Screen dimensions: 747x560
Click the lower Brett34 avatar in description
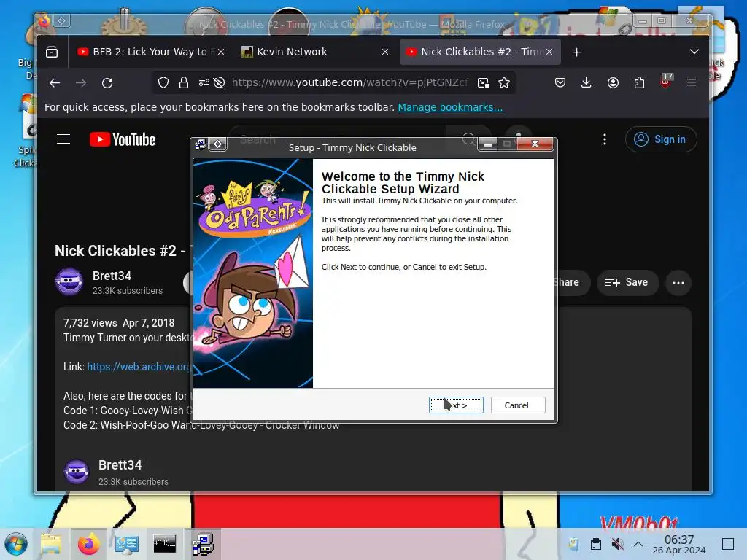click(76, 472)
